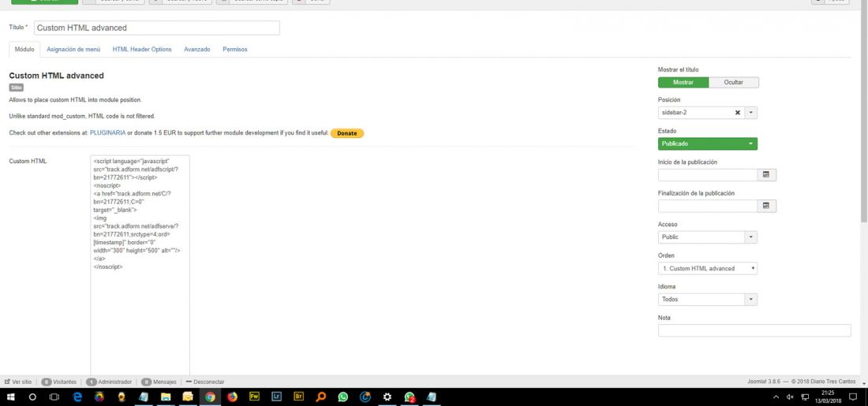Viewport: 868px width, 406px height.
Task: Click the muted volume tray icon
Action: point(790,397)
